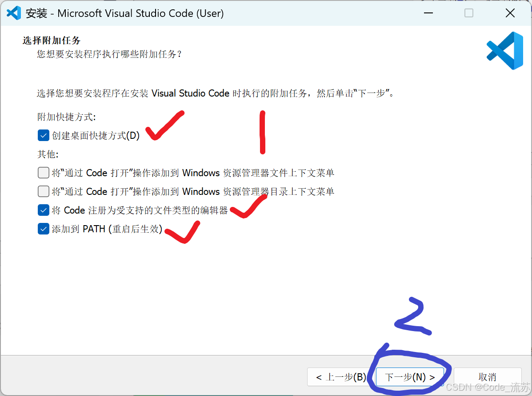The width and height of the screenshot is (532, 396).
Task: Uncheck the create desktop shortcut (创建桌面快捷方式) checkbox
Action: 44,136
